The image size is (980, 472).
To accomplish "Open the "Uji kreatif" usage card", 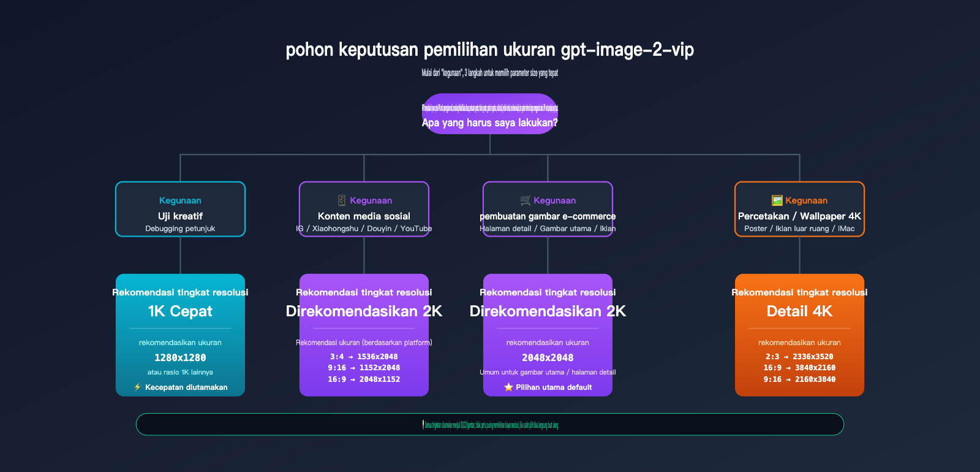I will click(x=180, y=209).
